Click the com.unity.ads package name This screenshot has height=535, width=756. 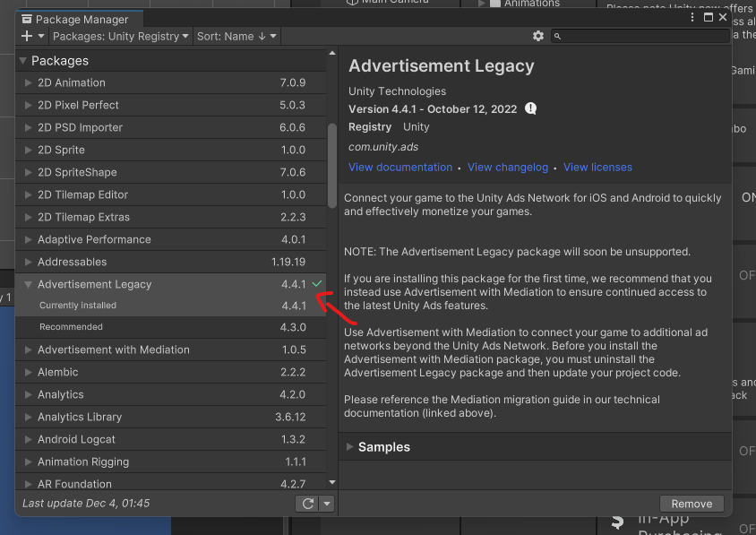(x=383, y=147)
